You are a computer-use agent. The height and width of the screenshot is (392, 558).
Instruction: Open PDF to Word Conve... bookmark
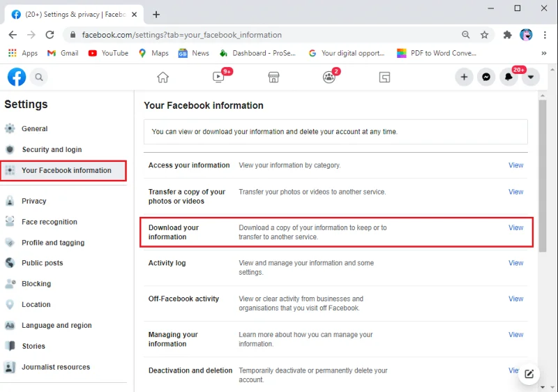(x=437, y=53)
